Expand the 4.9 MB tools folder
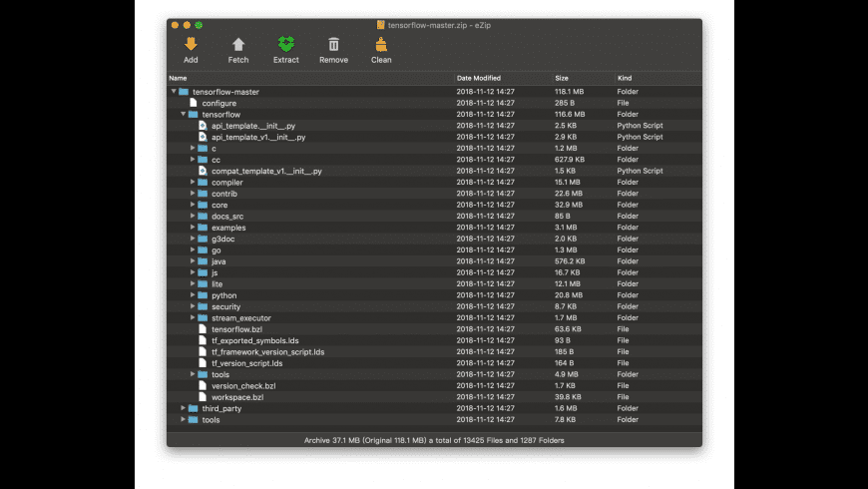 tap(193, 374)
